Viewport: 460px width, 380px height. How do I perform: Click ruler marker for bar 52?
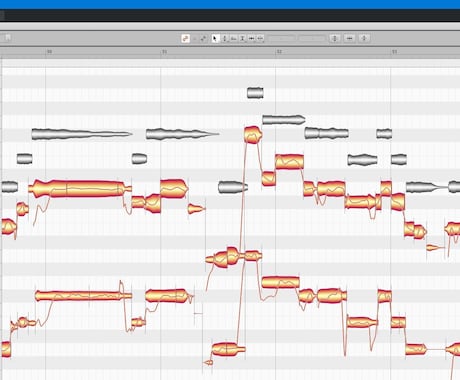click(279, 52)
